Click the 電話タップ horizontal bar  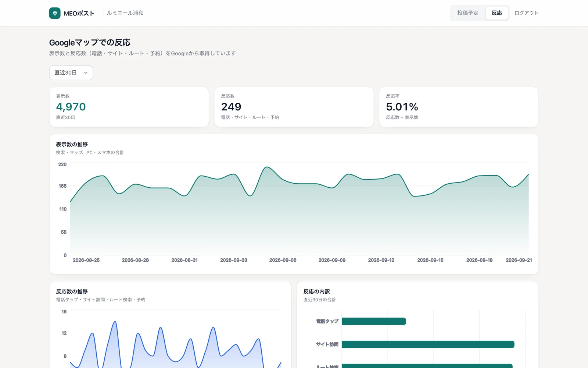coord(374,321)
